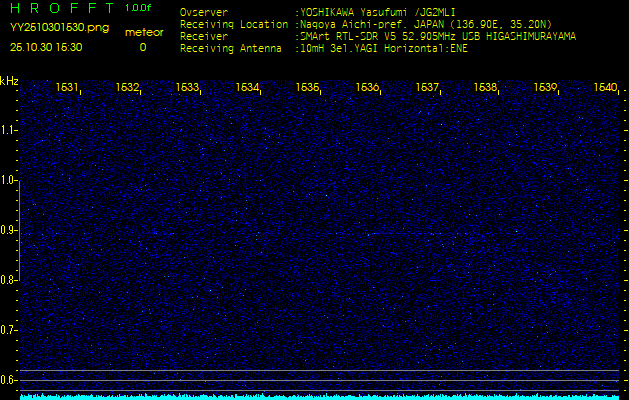This screenshot has width=629, height=400.
Task: Click the 26.10.30 16:30 timestamp
Action: tap(46, 47)
